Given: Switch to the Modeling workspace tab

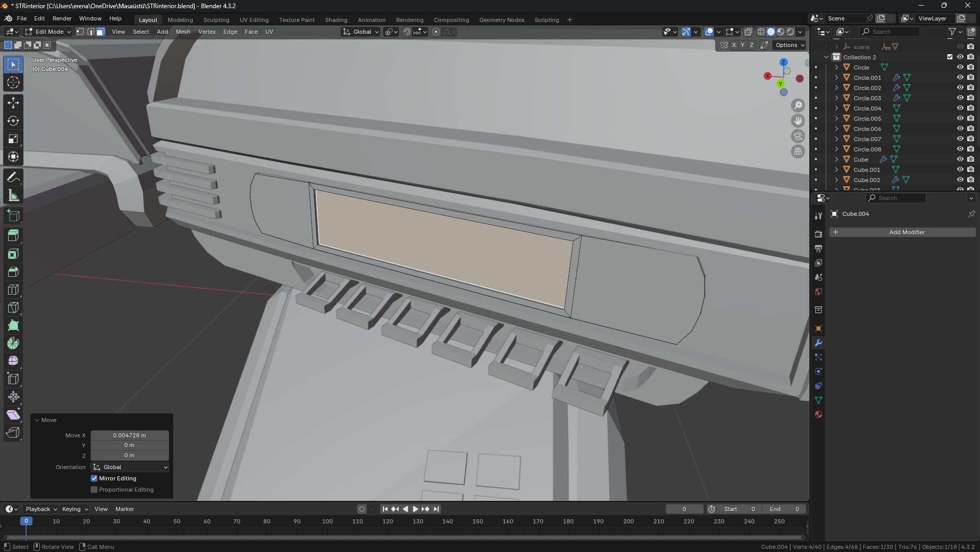Looking at the screenshot, I should click(180, 20).
